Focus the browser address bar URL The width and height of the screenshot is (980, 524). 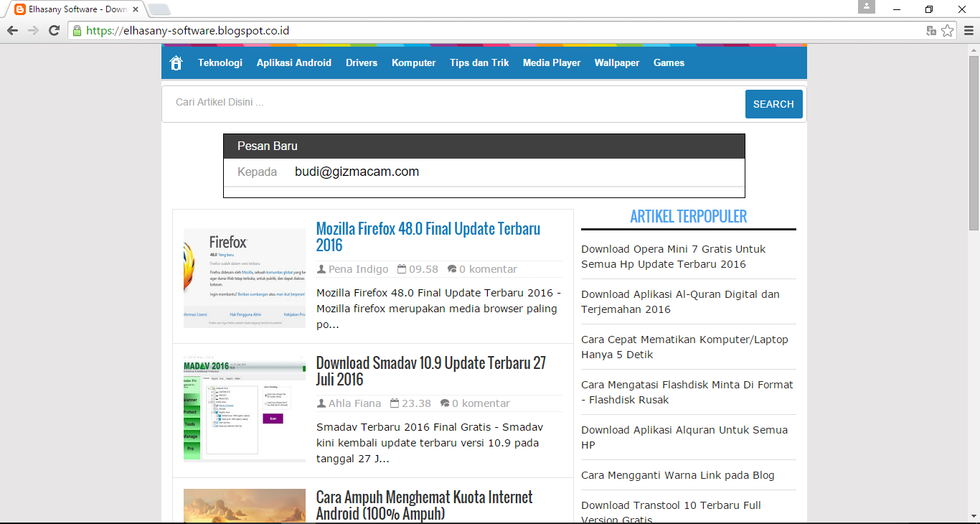click(188, 31)
